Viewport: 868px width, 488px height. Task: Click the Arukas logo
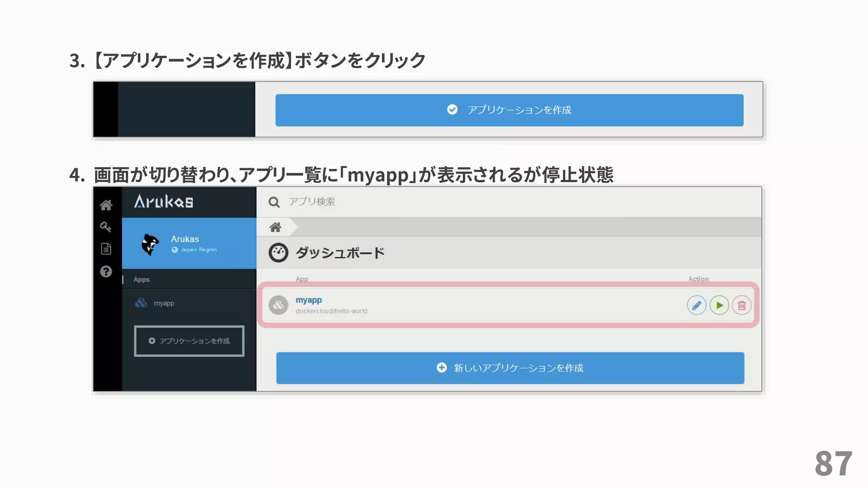(x=164, y=202)
